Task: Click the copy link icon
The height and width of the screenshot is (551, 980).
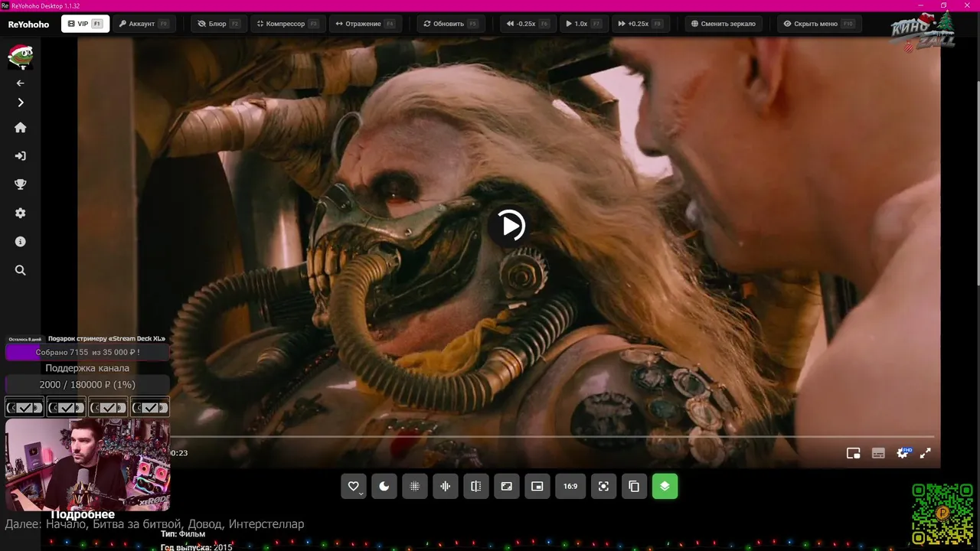Action: click(634, 486)
